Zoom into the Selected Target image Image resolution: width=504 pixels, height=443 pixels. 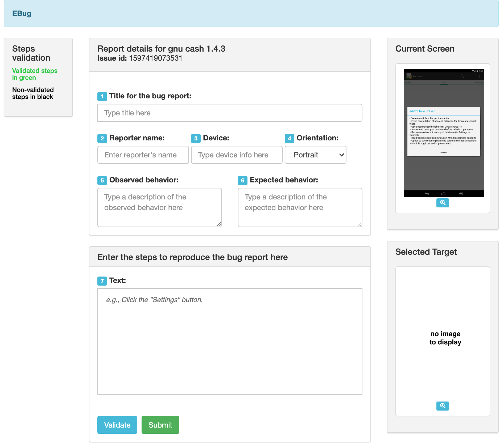click(443, 406)
